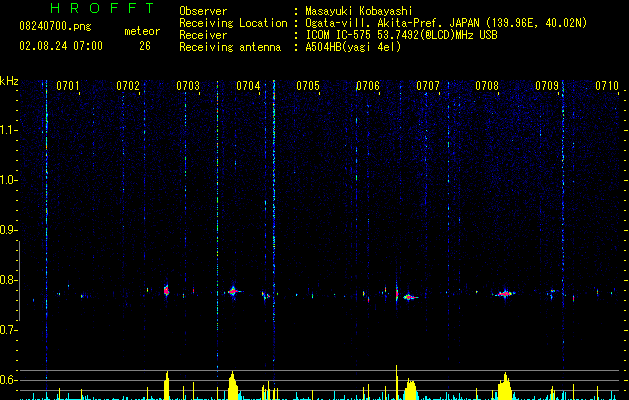Viewport: 629px width, 400px height.
Task: Click the date stamp 02.08.24 07:00
Action: click(x=61, y=46)
